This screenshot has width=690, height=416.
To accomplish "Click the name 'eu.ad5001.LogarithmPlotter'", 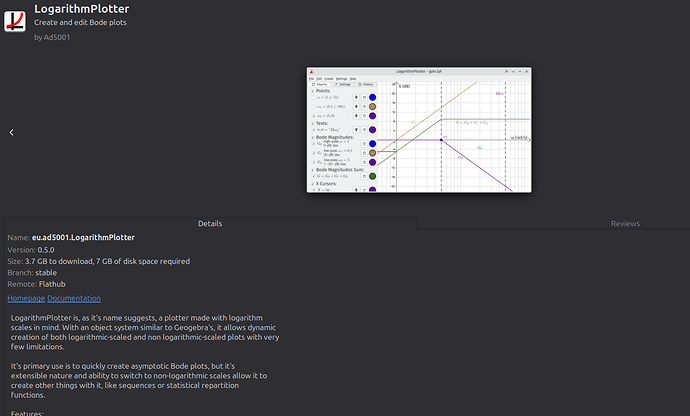I will (83, 237).
